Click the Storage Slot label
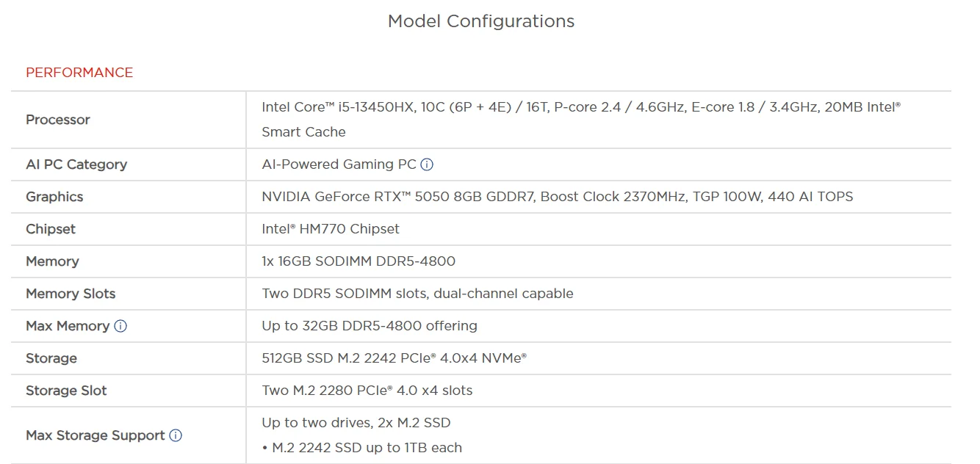The height and width of the screenshot is (464, 980). pos(66,391)
